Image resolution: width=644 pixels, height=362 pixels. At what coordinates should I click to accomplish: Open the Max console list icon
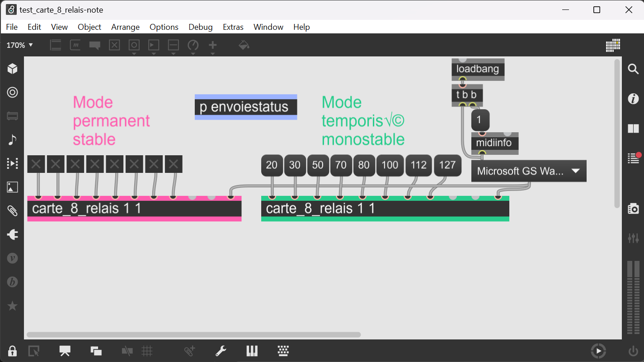(x=634, y=158)
